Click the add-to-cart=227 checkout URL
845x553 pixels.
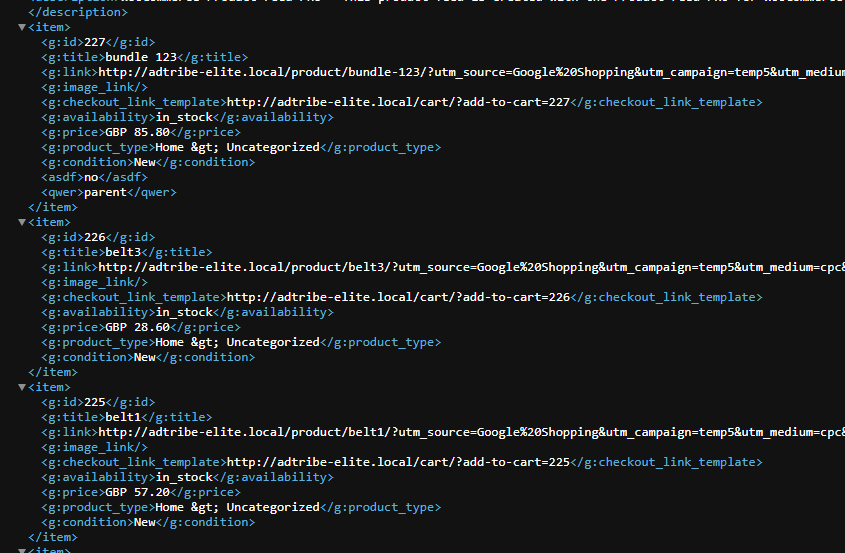click(398, 102)
